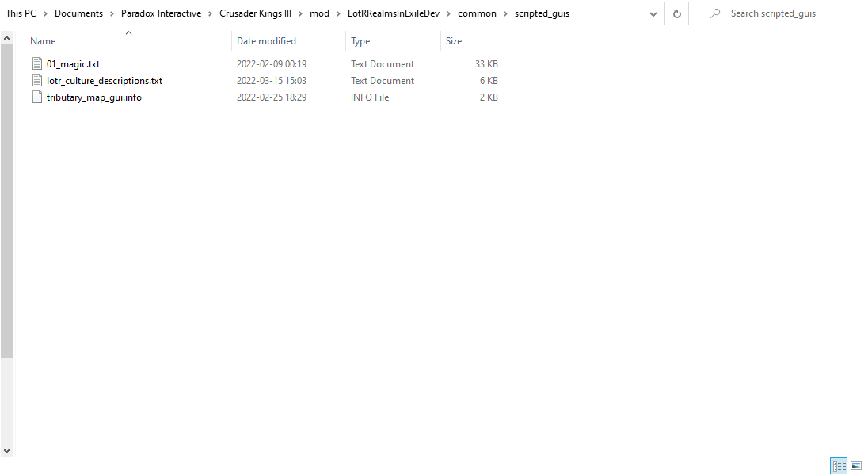Click scripted_guis breadcrumb segment
Screen dimensions: 868x474
pyautogui.click(x=542, y=13)
